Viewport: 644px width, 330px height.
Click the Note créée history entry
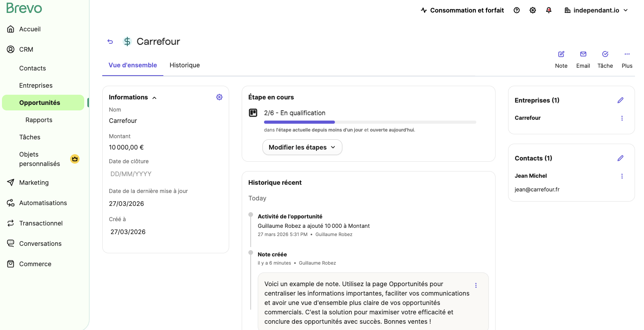click(272, 254)
